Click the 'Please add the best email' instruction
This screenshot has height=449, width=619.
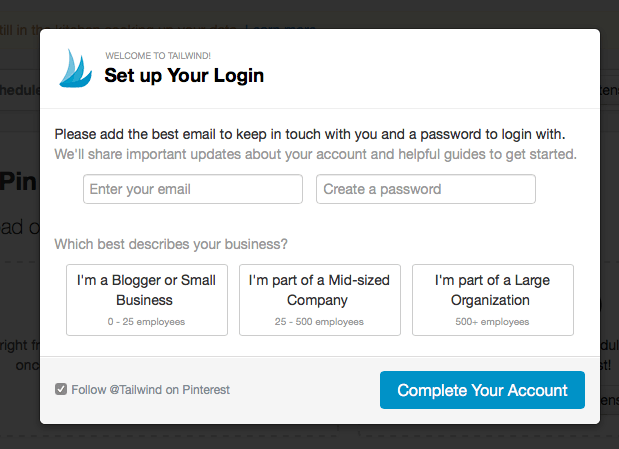click(310, 134)
